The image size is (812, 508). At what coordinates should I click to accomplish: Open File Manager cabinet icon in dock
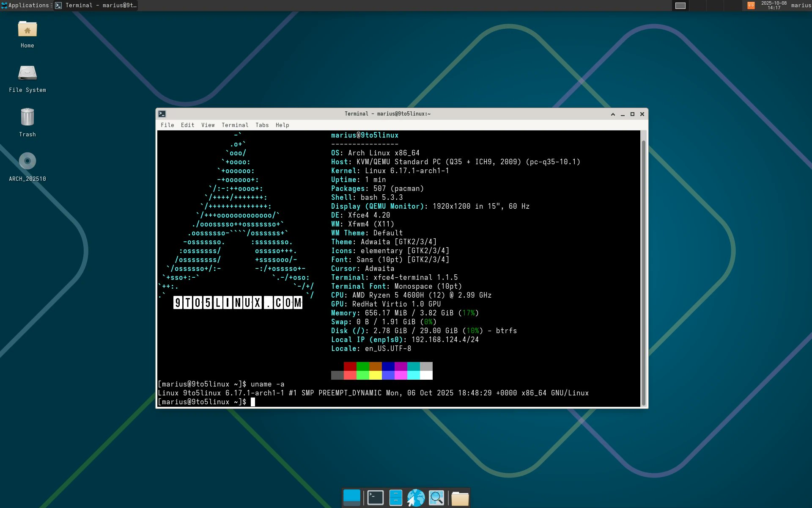(395, 498)
